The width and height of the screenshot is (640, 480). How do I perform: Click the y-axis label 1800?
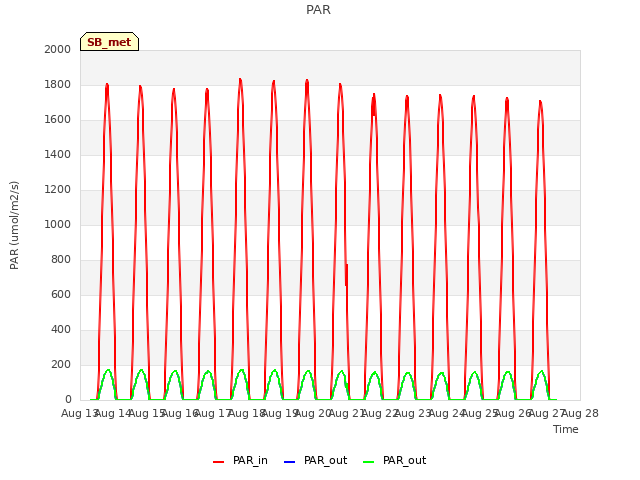click(x=58, y=84)
